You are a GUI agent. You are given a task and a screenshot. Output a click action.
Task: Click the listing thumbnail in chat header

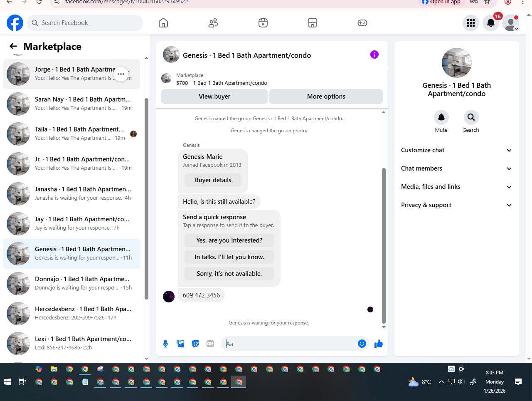pyautogui.click(x=171, y=54)
